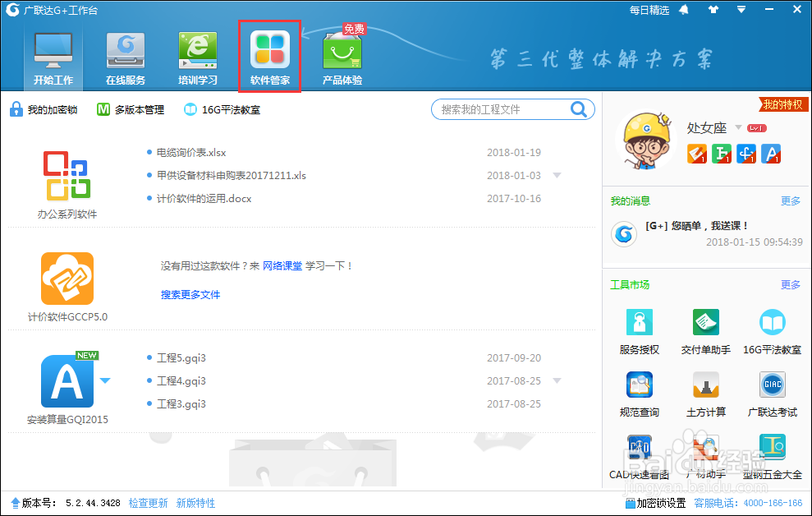This screenshot has height=516, width=812.
Task: Click the 我的加密锁 lock icon
Action: coord(16,109)
